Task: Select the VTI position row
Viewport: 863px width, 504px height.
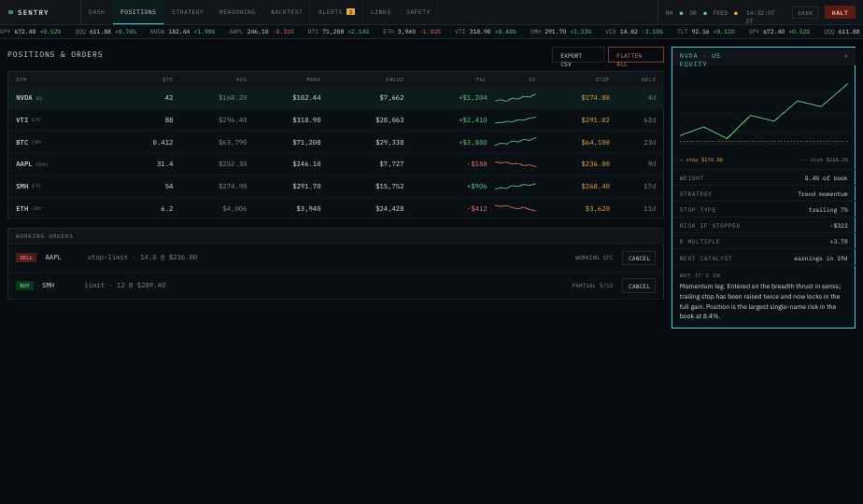Action: click(335, 120)
